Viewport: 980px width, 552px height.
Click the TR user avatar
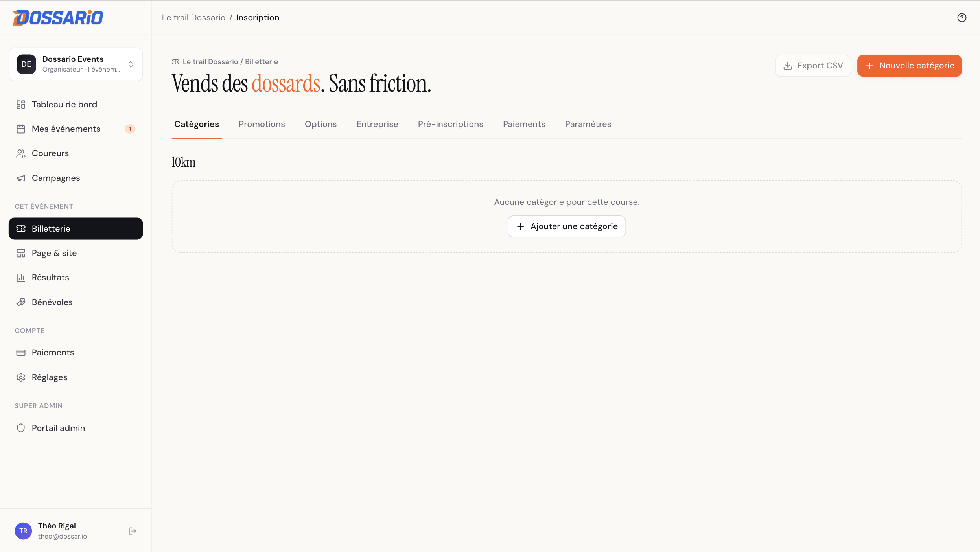(x=23, y=531)
